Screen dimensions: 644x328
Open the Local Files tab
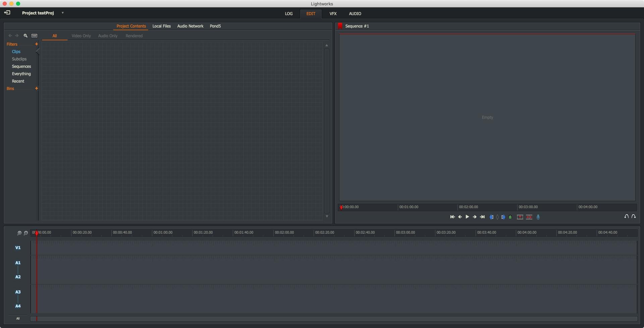point(161,26)
